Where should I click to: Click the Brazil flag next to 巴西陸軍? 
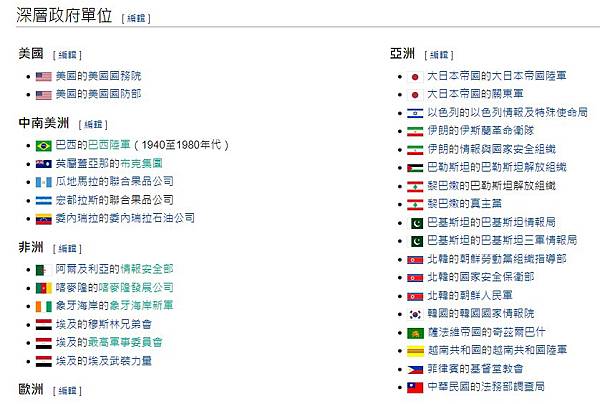point(44,146)
